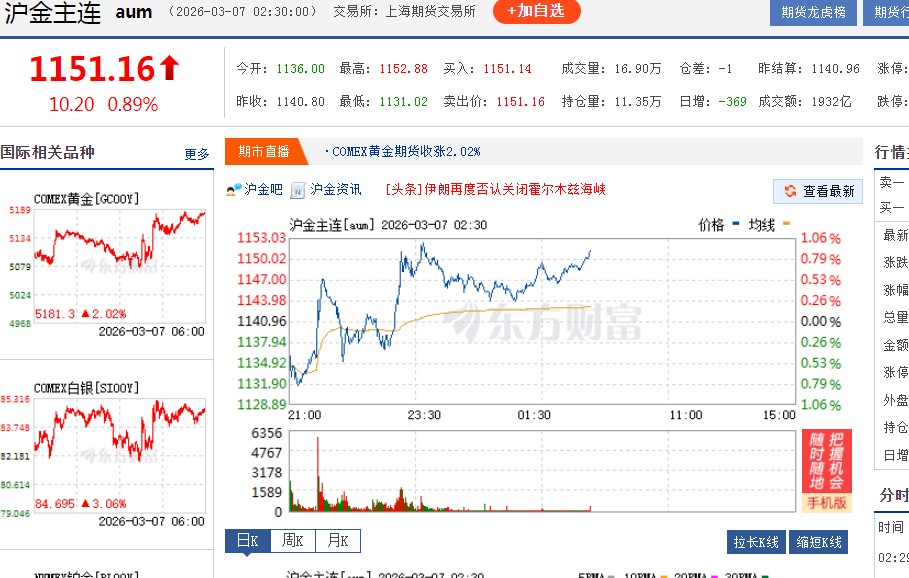909x578 pixels.
Task: Click 更多 beside 国际相关品种
Action: [x=197, y=154]
